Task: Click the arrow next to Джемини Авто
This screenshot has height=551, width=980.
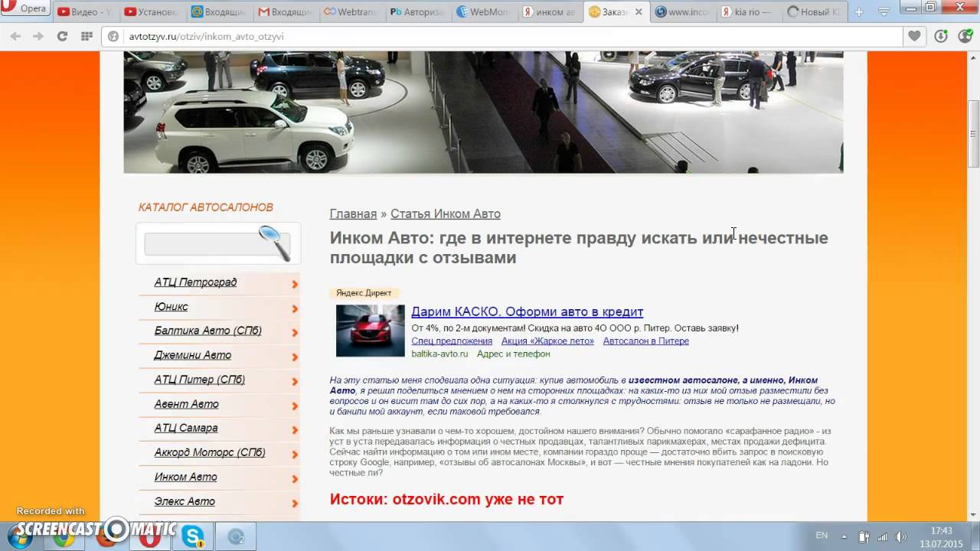Action: click(x=295, y=357)
